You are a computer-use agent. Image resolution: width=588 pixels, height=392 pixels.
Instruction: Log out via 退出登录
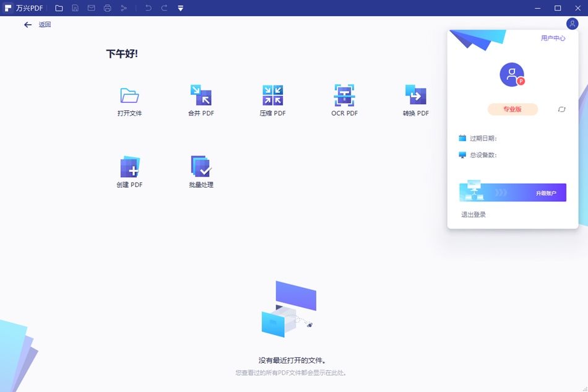pos(475,214)
